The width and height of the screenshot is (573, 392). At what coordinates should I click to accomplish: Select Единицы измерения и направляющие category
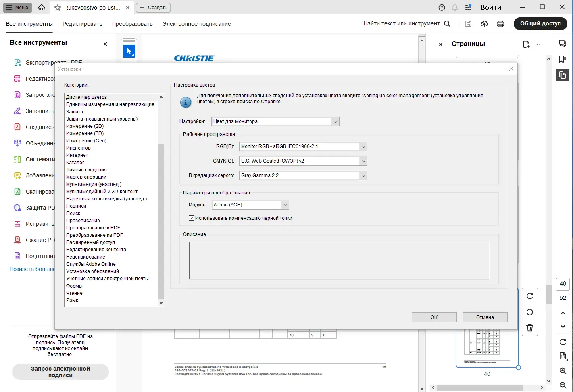pyautogui.click(x=112, y=104)
